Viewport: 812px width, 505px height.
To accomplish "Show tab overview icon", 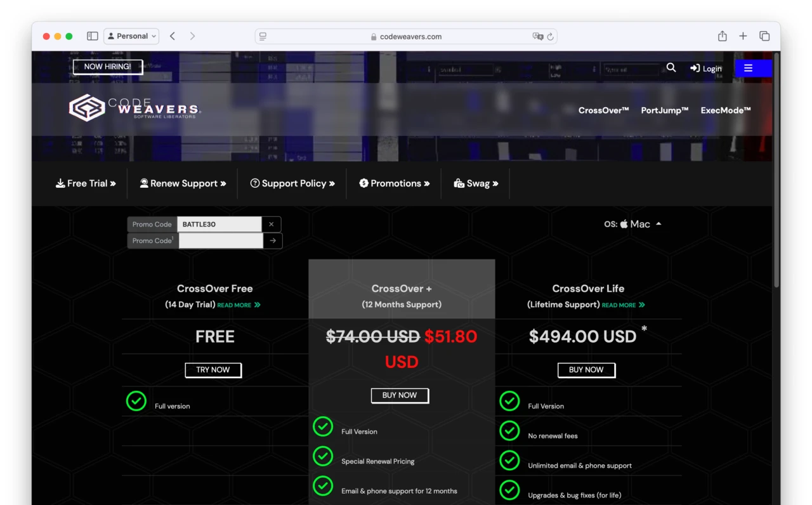I will click(x=764, y=36).
